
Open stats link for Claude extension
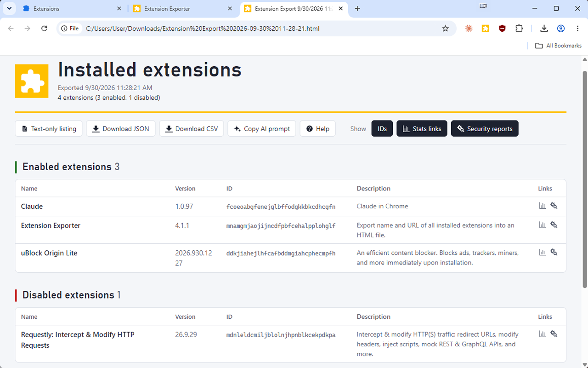click(x=543, y=206)
